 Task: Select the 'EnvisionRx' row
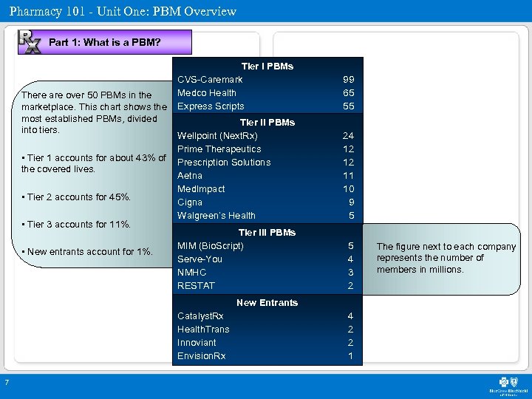[267, 356]
